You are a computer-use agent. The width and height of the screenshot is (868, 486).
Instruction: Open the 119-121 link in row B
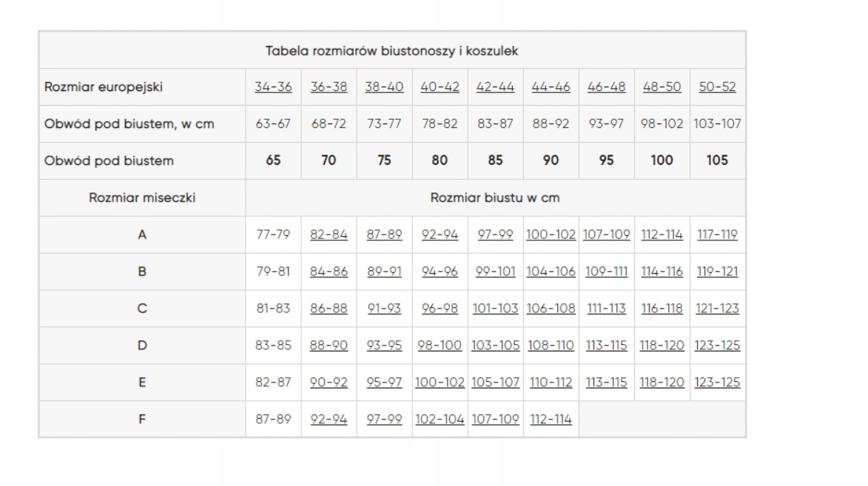[x=717, y=271]
